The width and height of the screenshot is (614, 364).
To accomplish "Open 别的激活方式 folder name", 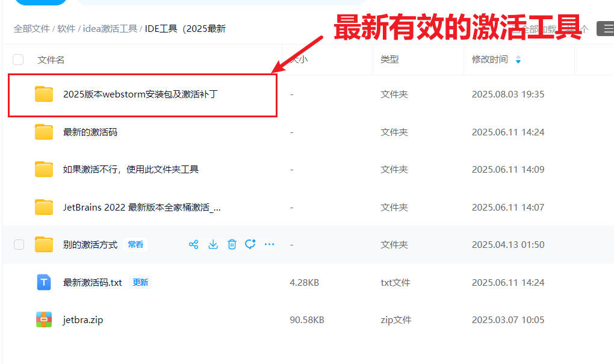I will (x=90, y=245).
